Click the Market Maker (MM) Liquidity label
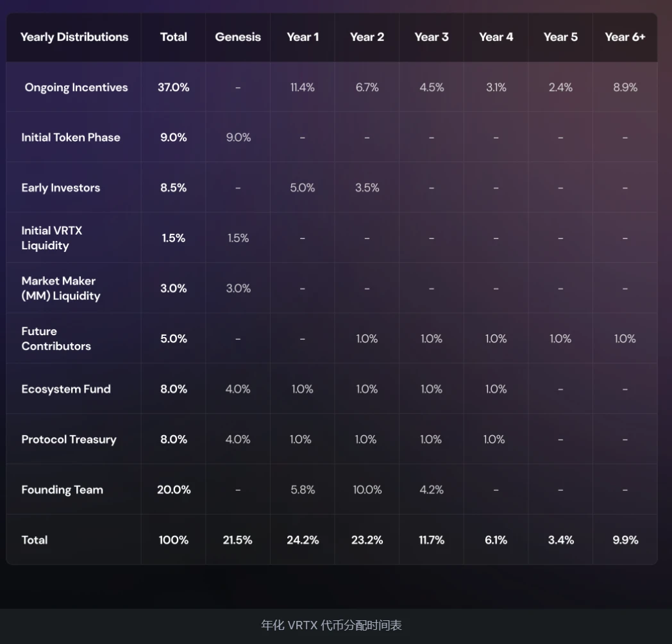672x644 pixels. coord(61,288)
